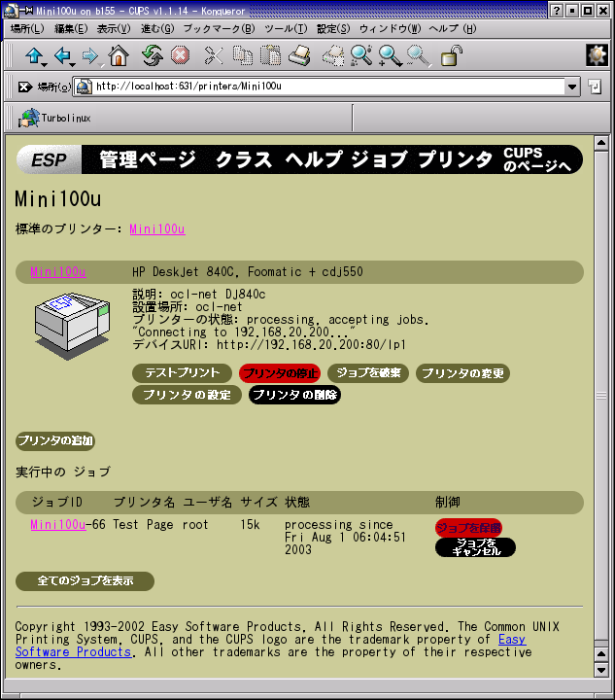Click the black プリンタの削除 button
Screen dimensions: 615x700
point(294,395)
